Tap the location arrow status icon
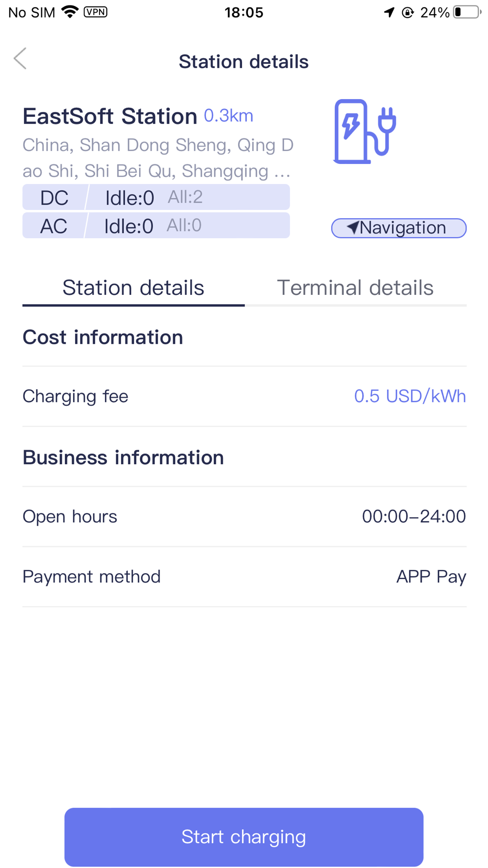Viewport: 488px width, 868px height. coord(389,12)
